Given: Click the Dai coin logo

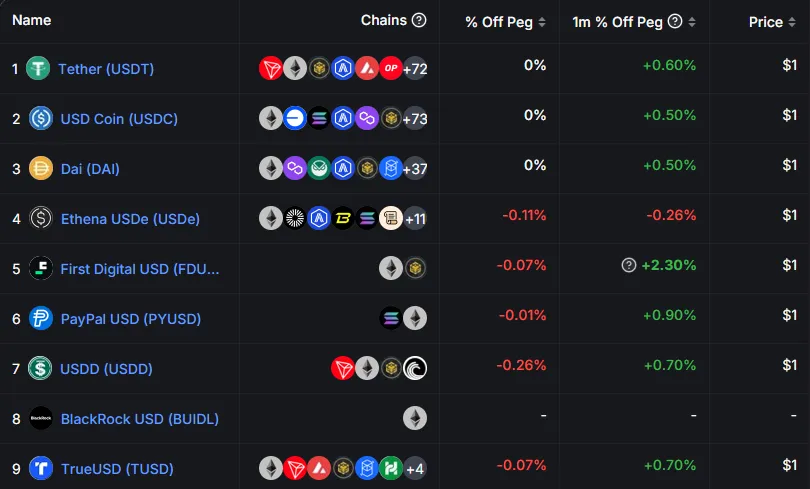Looking at the screenshot, I should click(x=41, y=169).
